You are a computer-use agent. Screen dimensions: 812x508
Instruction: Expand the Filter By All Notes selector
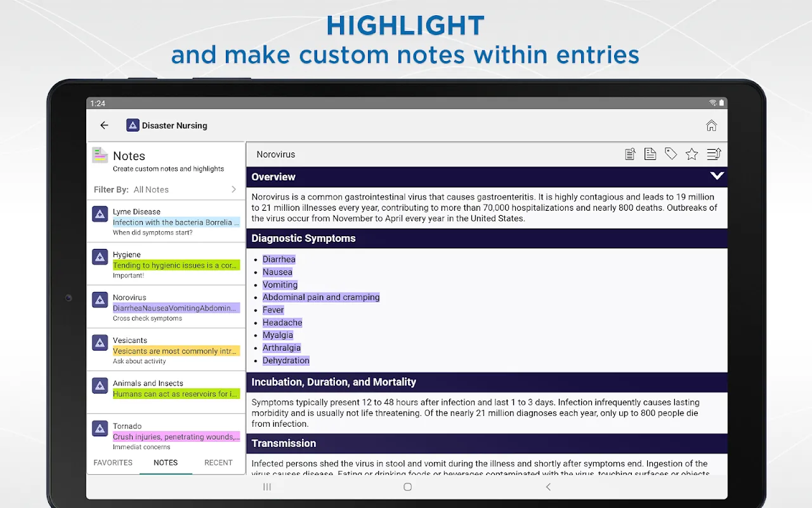click(x=166, y=190)
